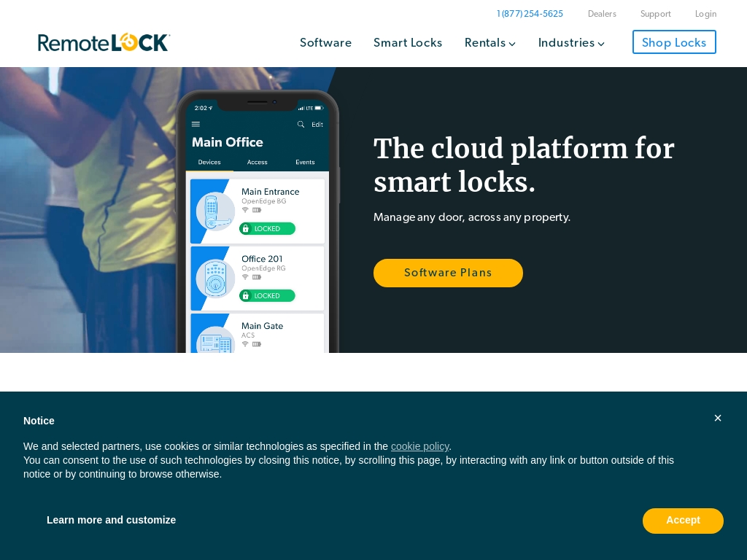Viewport: 747px width, 560px height.
Task: Expand the Industries dropdown menu
Action: tap(571, 43)
